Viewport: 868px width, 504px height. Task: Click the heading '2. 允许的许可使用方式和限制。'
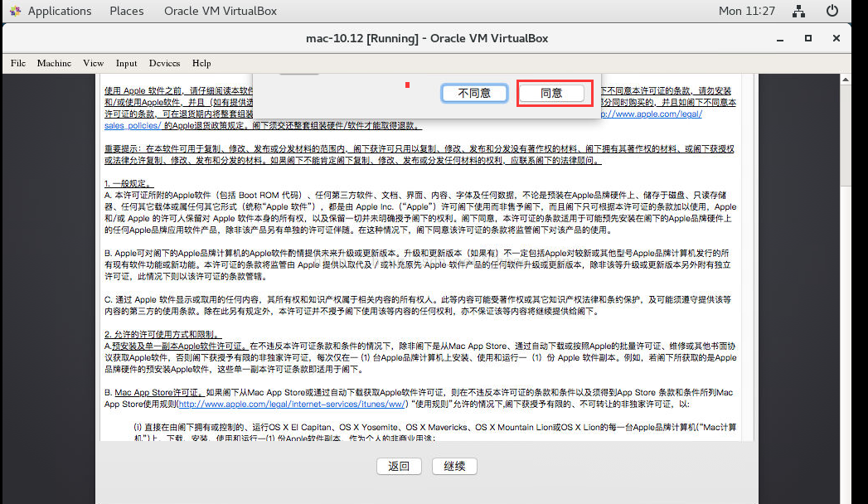162,335
